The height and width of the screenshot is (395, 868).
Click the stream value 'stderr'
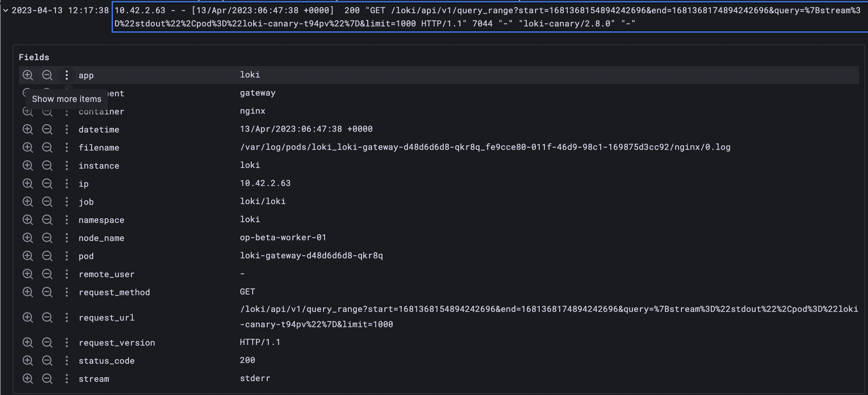[x=255, y=378]
